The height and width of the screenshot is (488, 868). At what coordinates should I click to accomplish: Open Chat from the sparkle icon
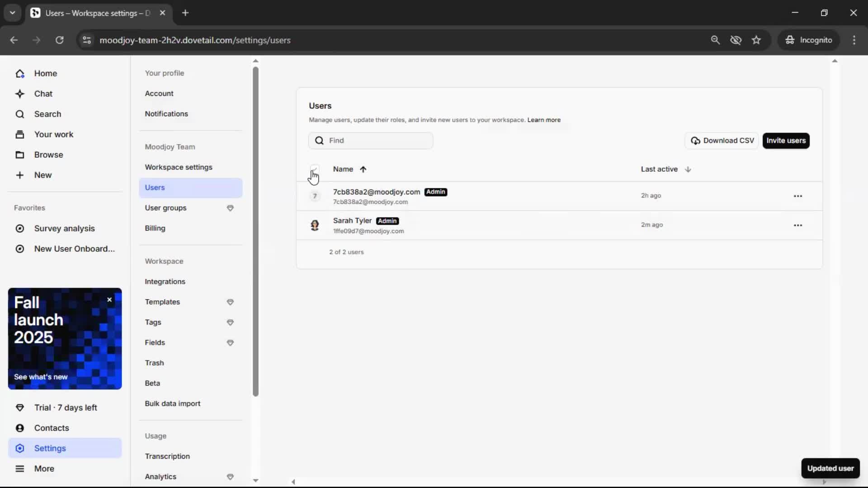(x=20, y=94)
